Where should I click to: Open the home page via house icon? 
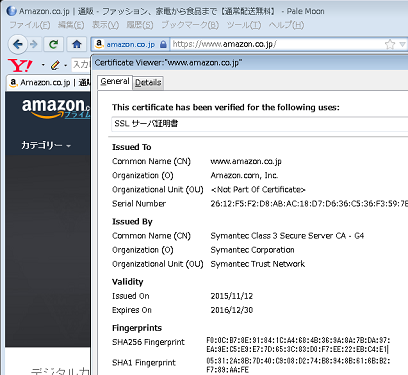77,44
